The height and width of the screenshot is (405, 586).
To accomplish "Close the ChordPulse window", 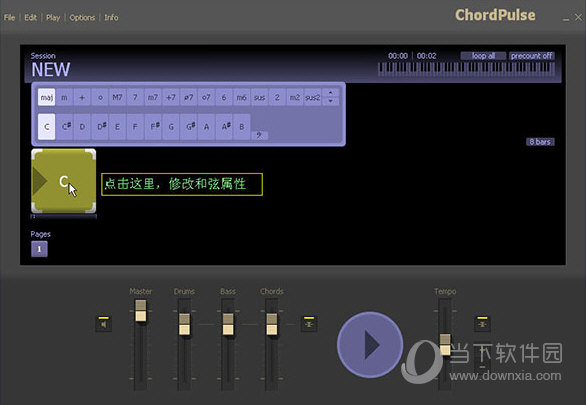I will pyautogui.click(x=579, y=17).
